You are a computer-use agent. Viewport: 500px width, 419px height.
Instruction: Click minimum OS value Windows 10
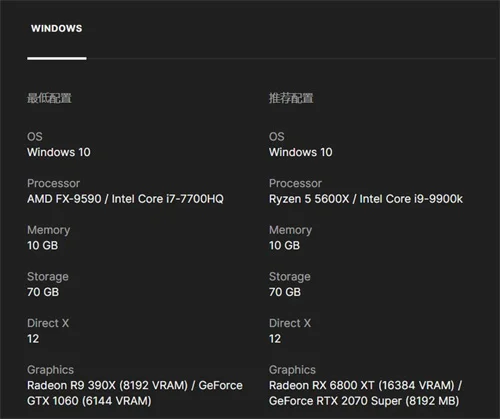[59, 152]
